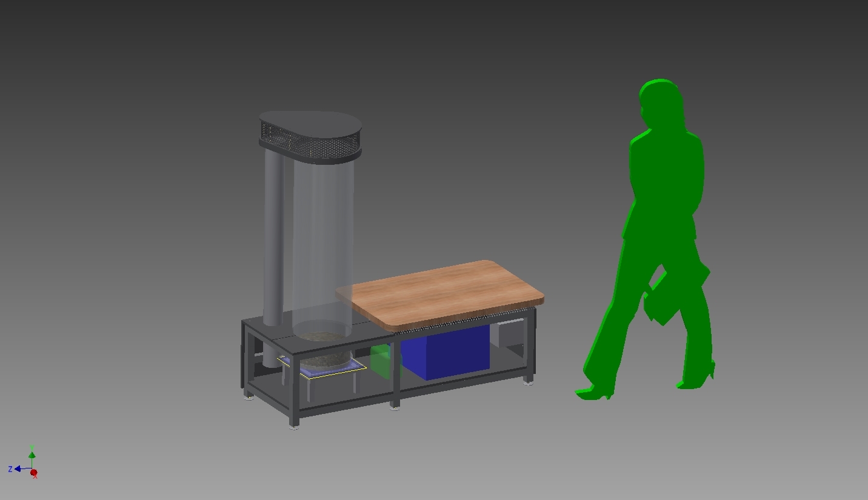Click the green Y axis arrow
Screen dimensions: 868x500
(x=32, y=454)
